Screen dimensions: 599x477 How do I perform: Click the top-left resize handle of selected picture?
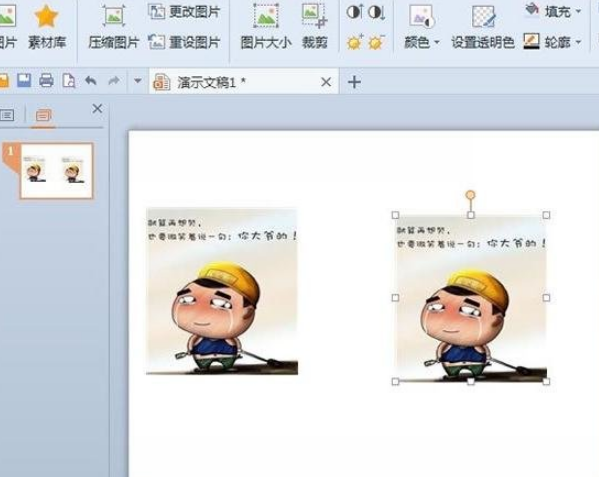395,215
